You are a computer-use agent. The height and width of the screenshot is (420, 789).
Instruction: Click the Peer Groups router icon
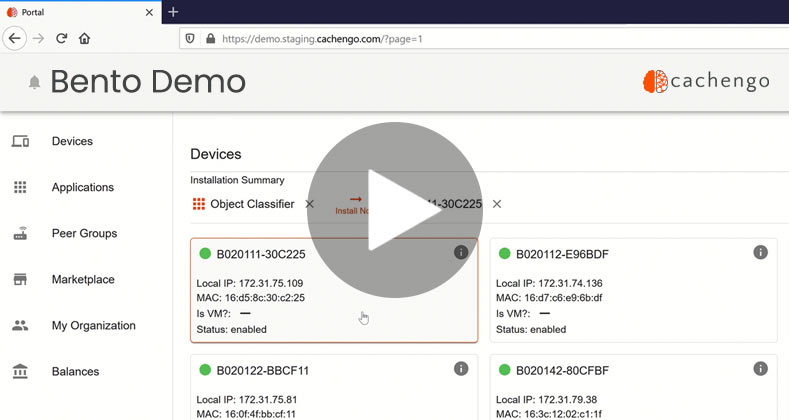pyautogui.click(x=20, y=233)
